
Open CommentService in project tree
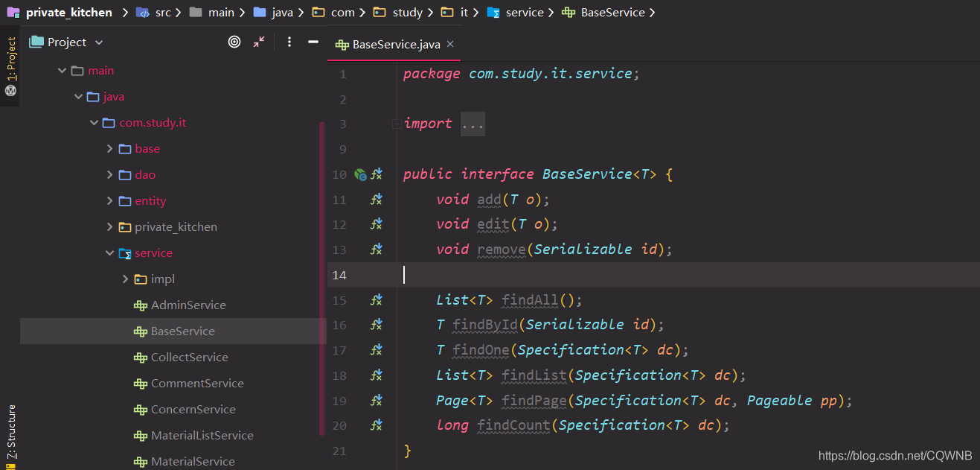tap(197, 384)
